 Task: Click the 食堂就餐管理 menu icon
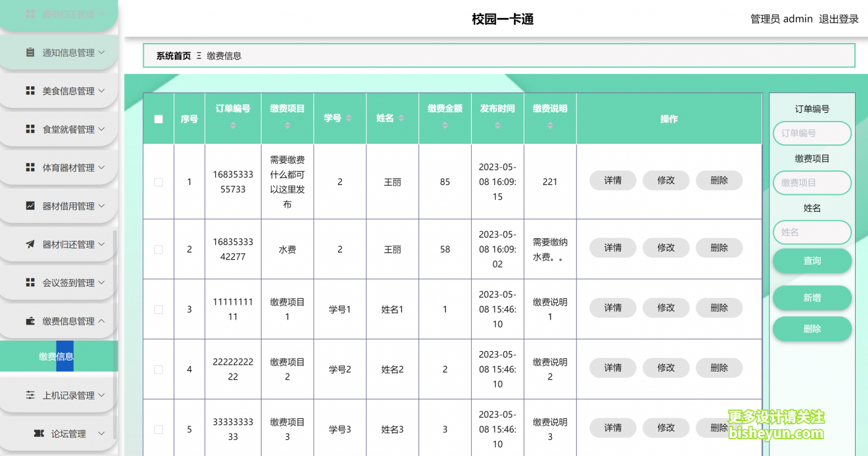[29, 129]
